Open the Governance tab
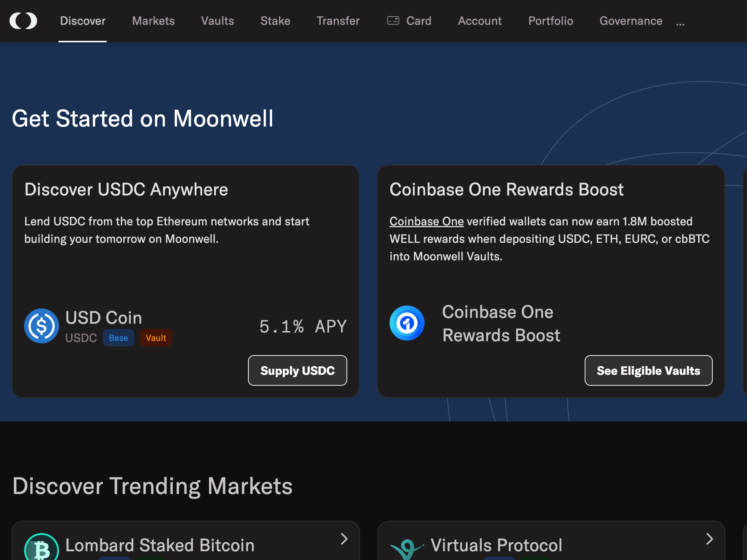The height and width of the screenshot is (560, 747). [630, 21]
